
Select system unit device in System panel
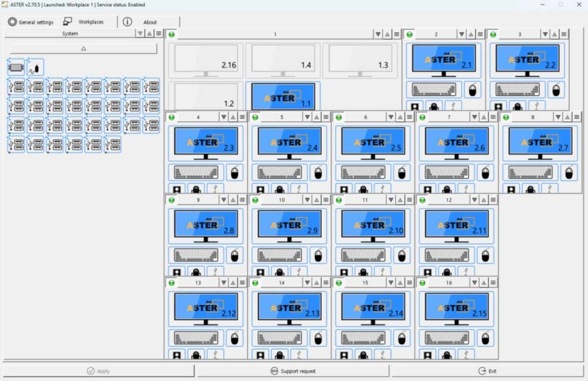[x=16, y=68]
